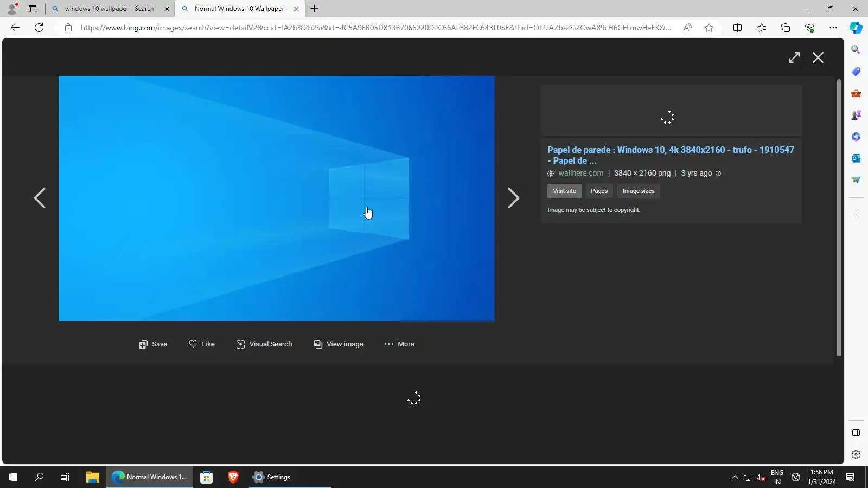
Task: Open the Windows Start menu
Action: click(x=13, y=477)
